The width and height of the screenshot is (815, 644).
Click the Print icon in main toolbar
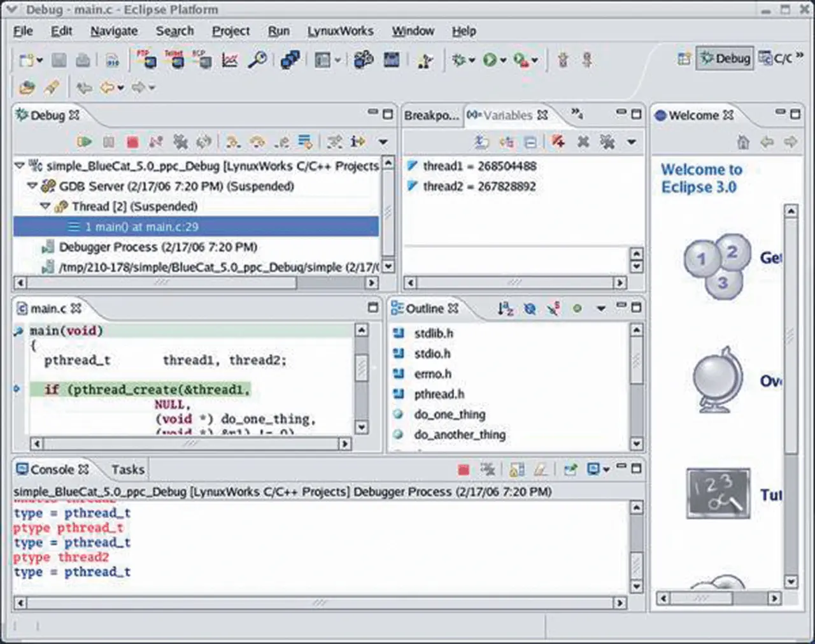pyautogui.click(x=83, y=60)
